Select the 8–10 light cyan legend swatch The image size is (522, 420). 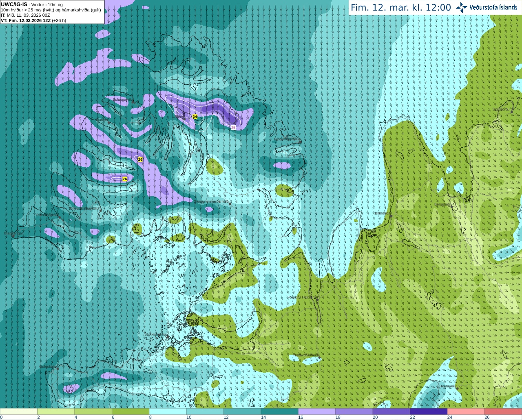pyautogui.click(x=168, y=412)
